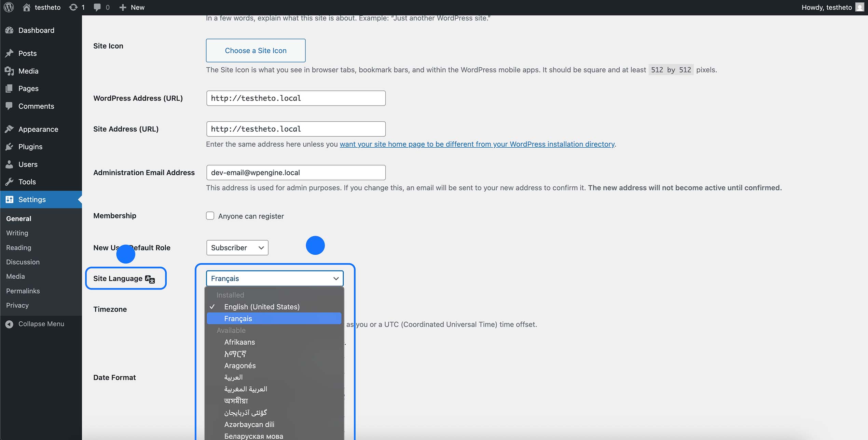This screenshot has height=440, width=868.
Task: Select the Users icon in sidebar
Action: (10, 164)
